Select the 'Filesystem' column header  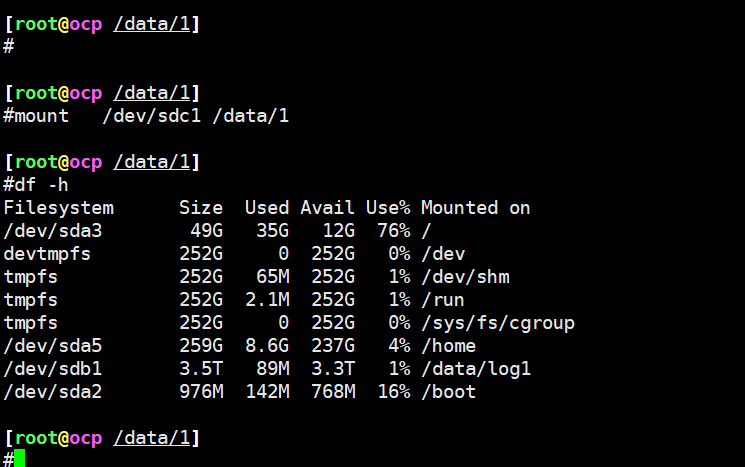point(58,208)
